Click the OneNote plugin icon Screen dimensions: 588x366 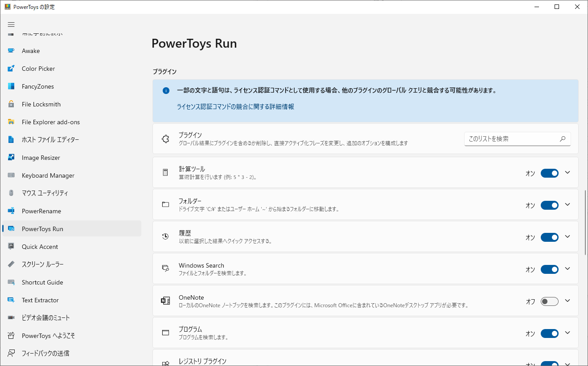(165, 301)
